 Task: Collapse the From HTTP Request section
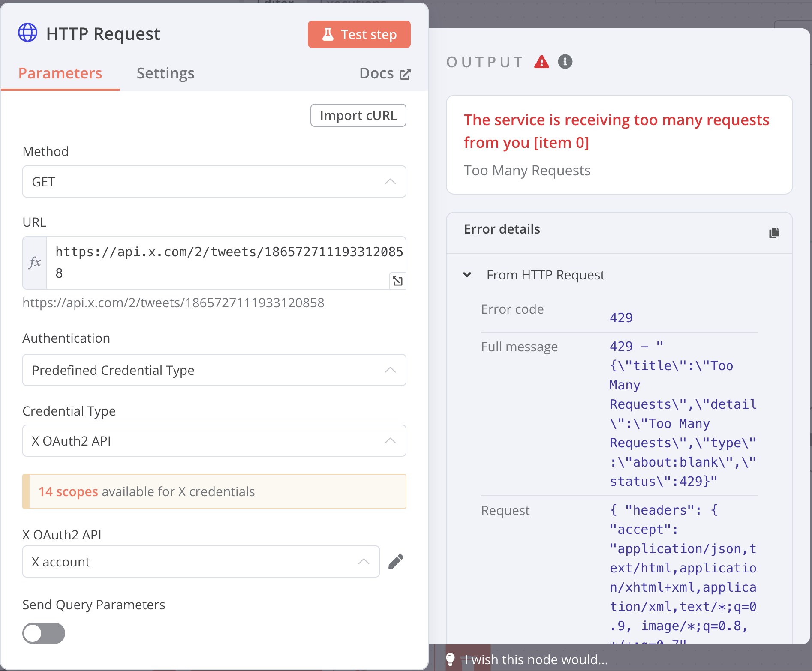tap(467, 275)
